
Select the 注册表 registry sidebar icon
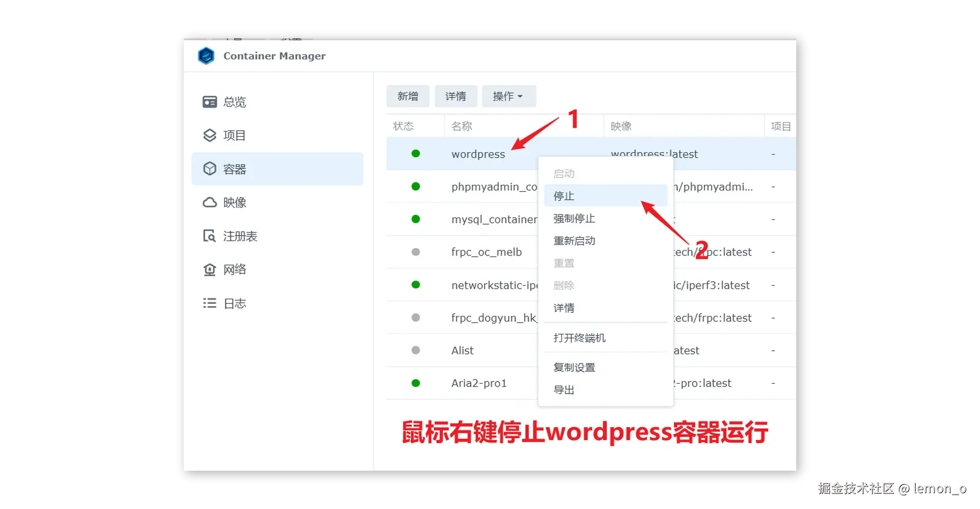[x=209, y=235]
